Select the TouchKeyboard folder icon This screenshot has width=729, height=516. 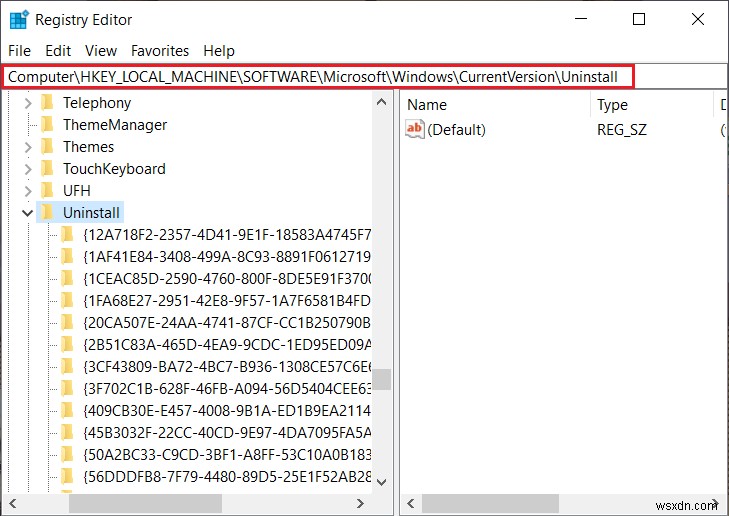coord(47,168)
